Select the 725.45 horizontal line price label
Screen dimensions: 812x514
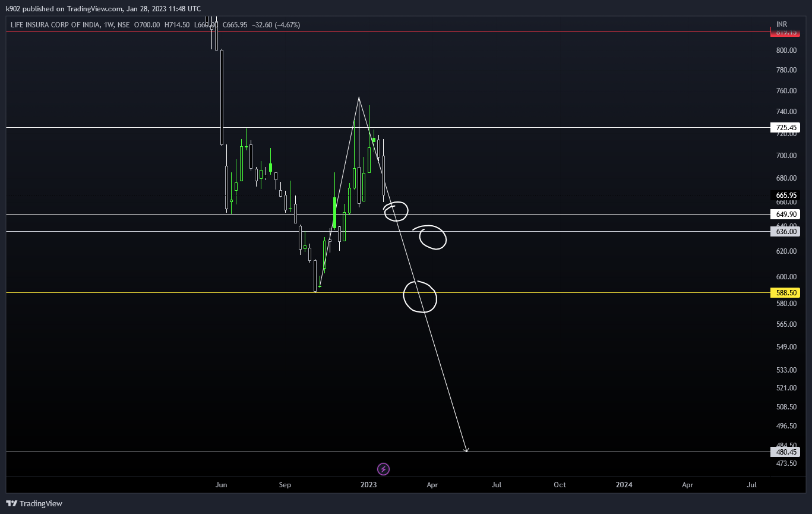[x=785, y=128]
